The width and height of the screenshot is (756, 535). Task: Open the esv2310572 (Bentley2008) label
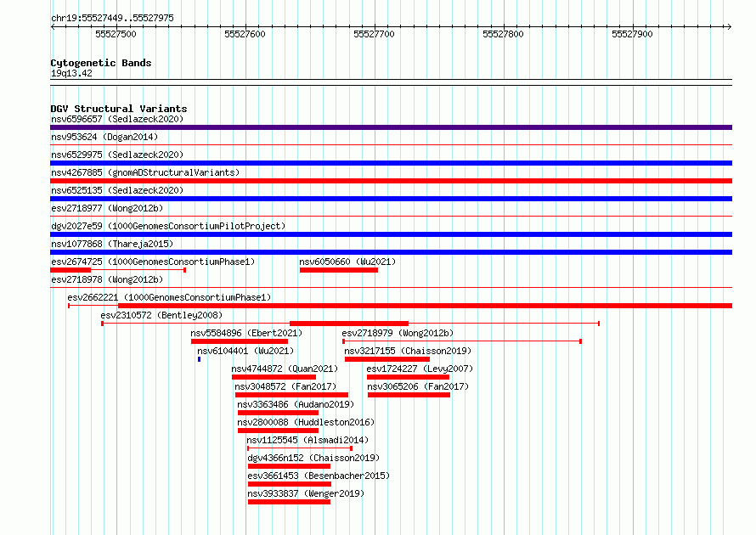point(161,315)
